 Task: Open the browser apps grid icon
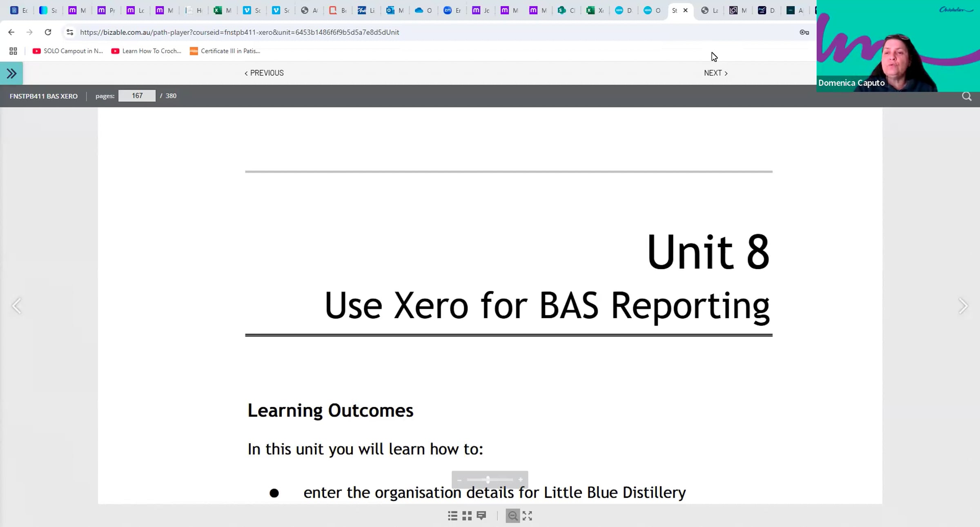pos(13,51)
